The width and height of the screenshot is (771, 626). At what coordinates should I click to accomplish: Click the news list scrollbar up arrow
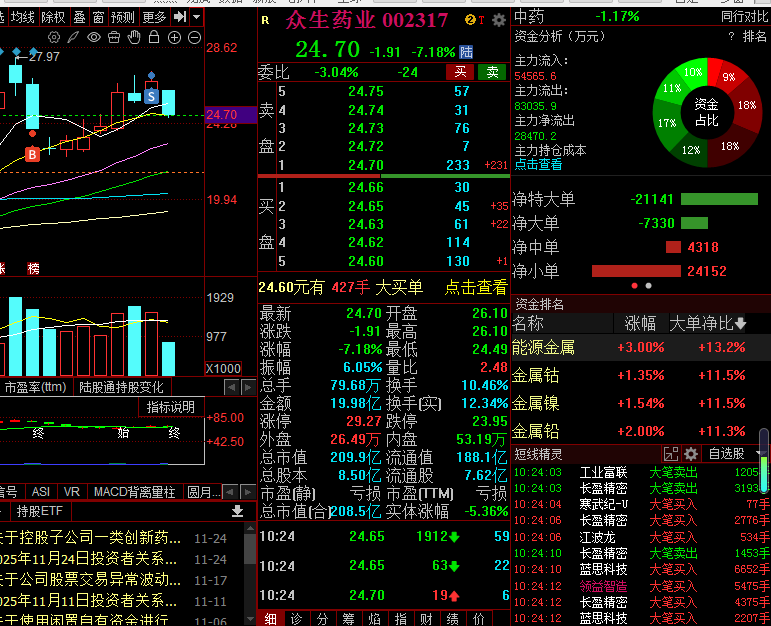(250, 528)
